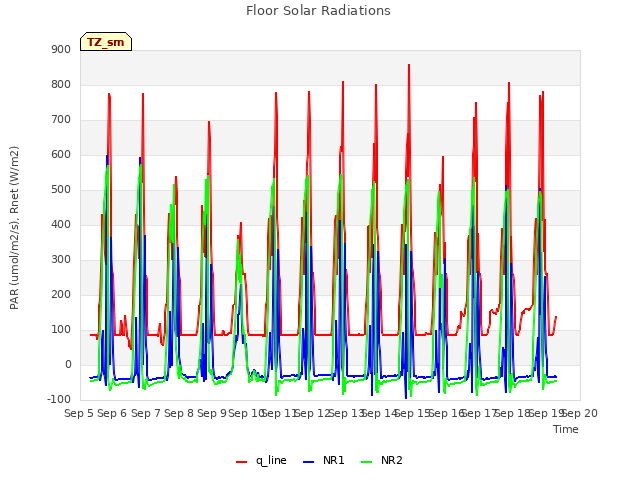This screenshot has height=480, width=640.
Task: Click the Sep 9 x-axis tick label
Action: 212,413
